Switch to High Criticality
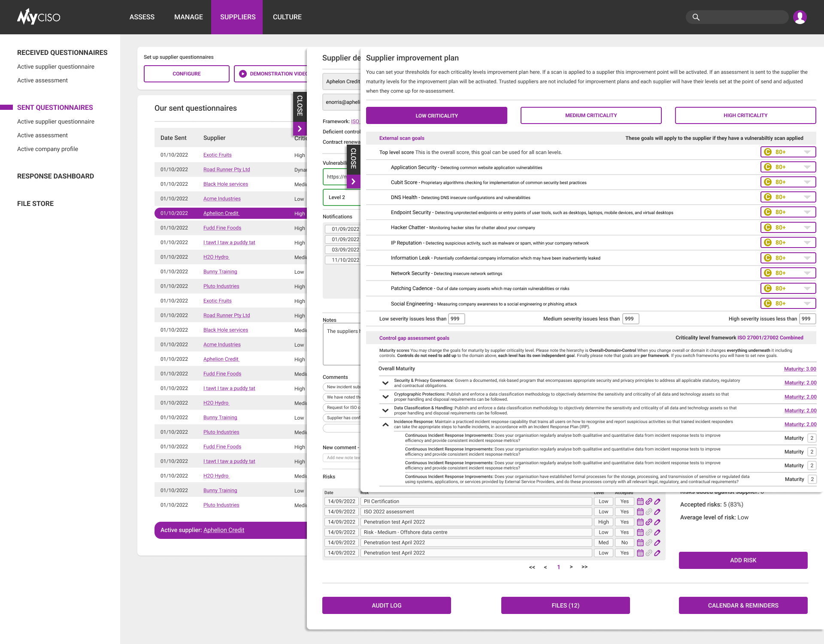 click(x=745, y=115)
